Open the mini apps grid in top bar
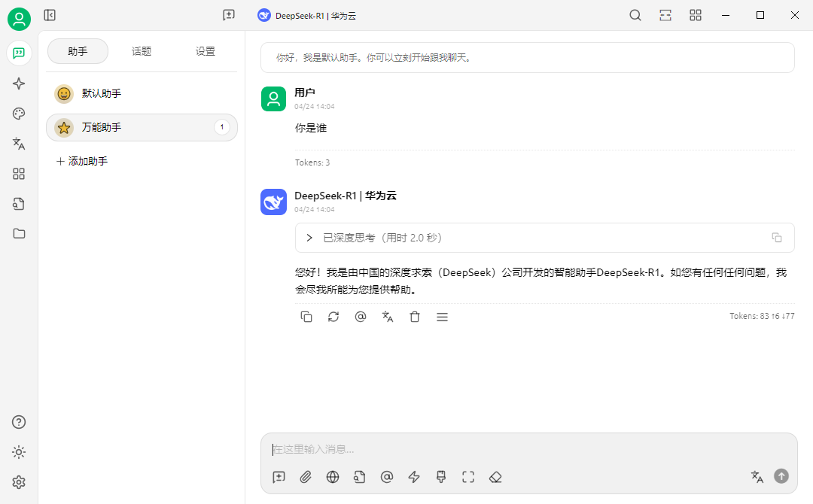The height and width of the screenshot is (504, 813). point(696,15)
